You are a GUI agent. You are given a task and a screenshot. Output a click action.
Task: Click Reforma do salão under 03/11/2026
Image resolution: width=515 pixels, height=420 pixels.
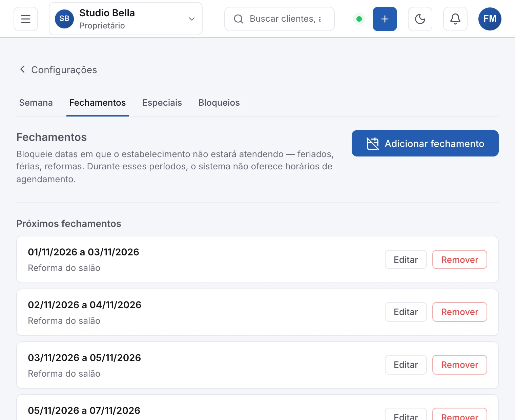click(64, 374)
